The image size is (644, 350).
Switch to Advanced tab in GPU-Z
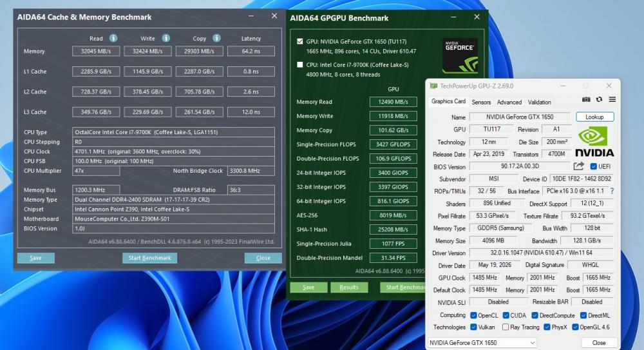tap(509, 102)
